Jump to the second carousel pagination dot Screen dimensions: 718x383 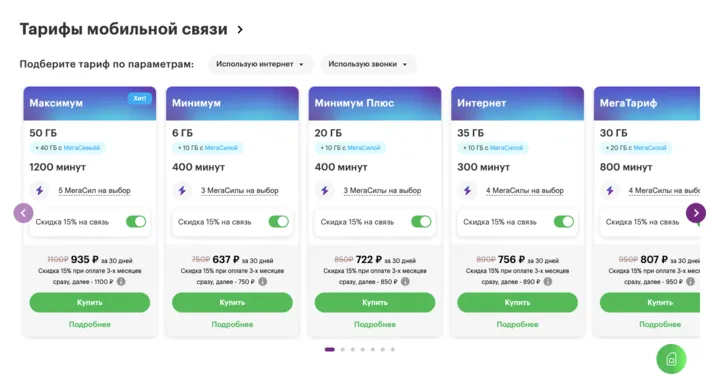(x=343, y=350)
